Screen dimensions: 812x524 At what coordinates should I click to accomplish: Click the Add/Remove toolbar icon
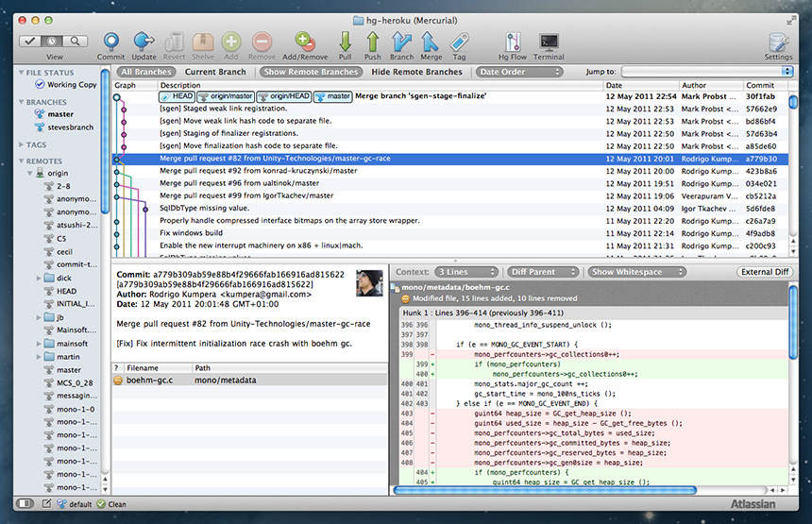coord(304,42)
